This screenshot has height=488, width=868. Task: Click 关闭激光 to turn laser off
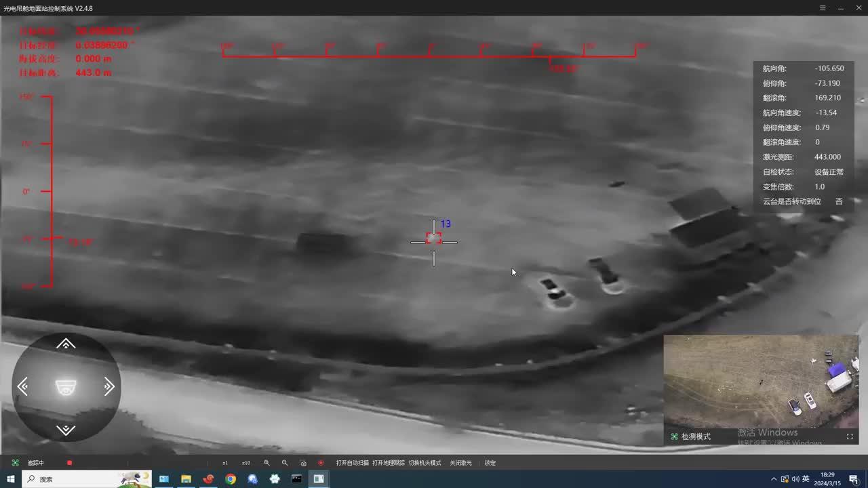(461, 463)
